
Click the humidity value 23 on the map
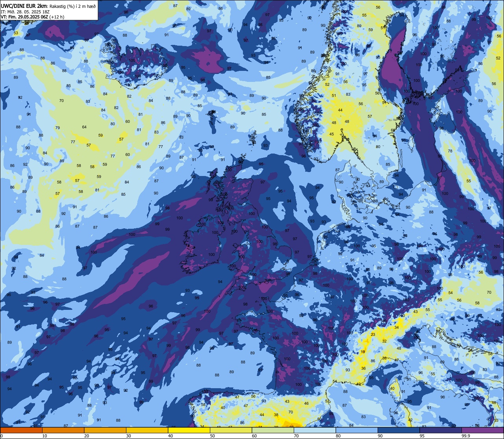(373, 334)
